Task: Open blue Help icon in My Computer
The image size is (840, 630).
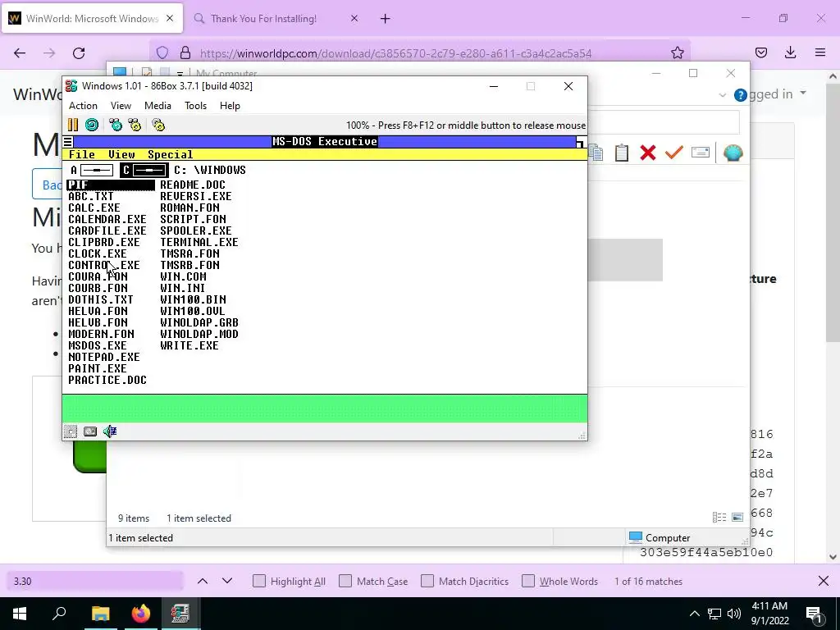Action: [741, 95]
